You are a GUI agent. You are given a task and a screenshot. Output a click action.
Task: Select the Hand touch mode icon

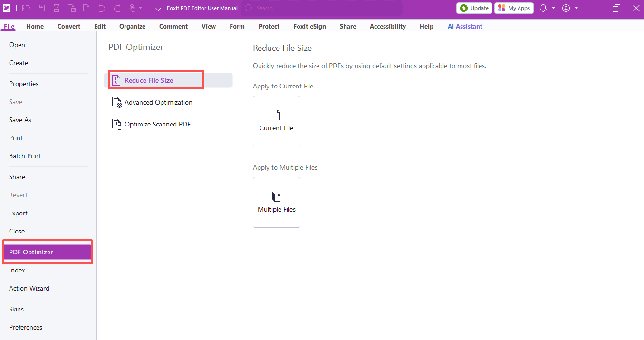click(133, 8)
